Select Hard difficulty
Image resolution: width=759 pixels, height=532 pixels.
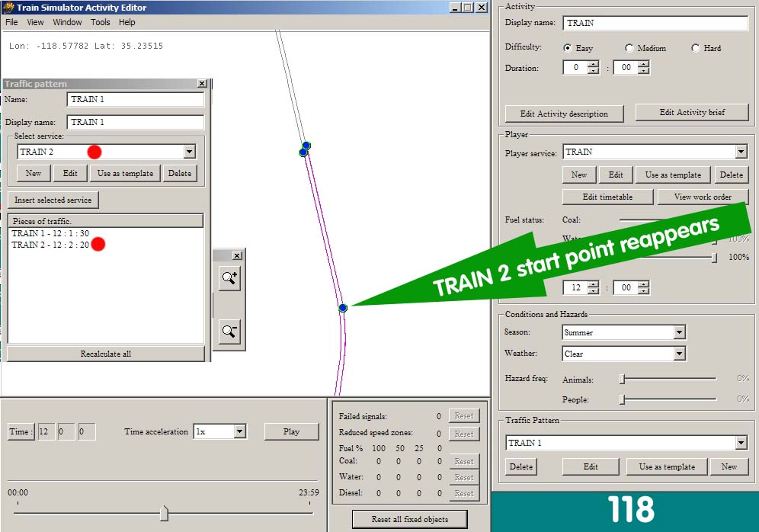[x=696, y=48]
